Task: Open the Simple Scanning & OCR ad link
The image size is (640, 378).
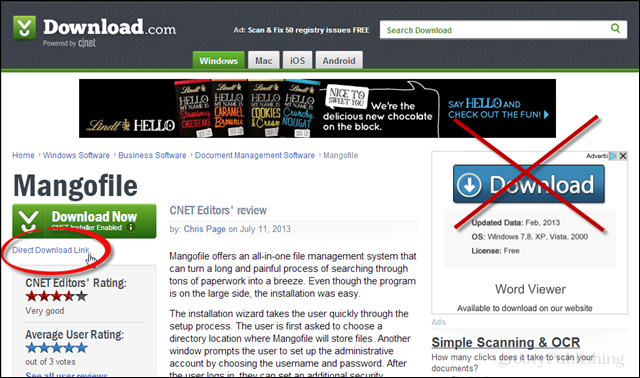Action: point(506,342)
